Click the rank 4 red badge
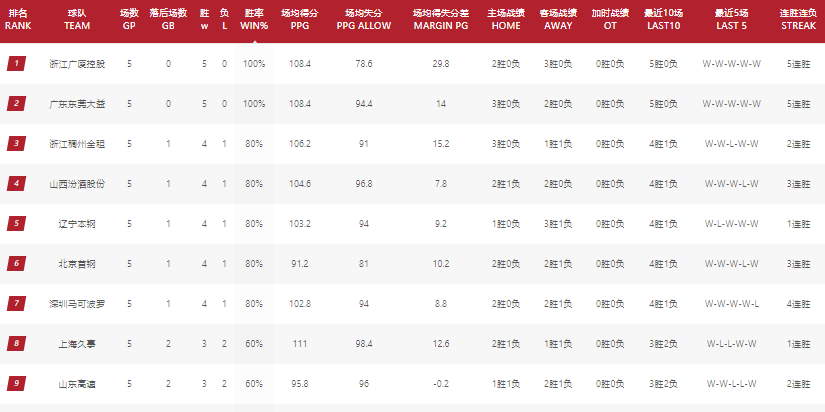The height and width of the screenshot is (412, 825). coord(16,184)
